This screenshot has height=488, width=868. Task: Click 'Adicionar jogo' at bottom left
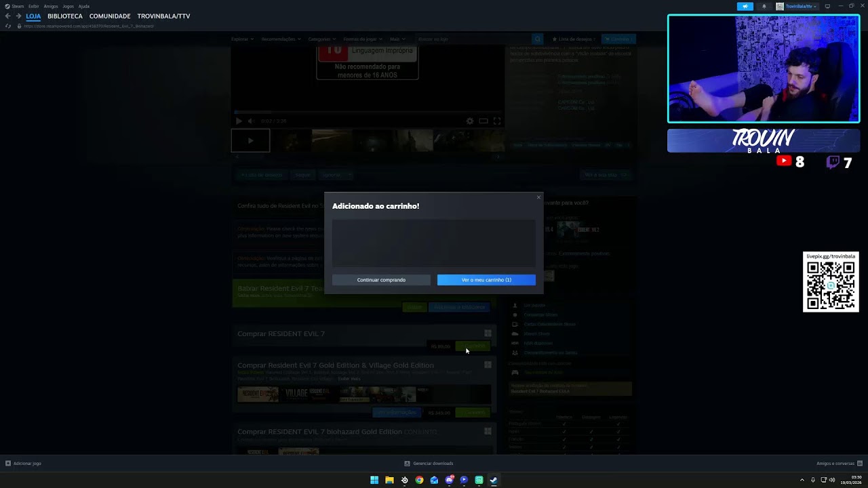(24, 464)
